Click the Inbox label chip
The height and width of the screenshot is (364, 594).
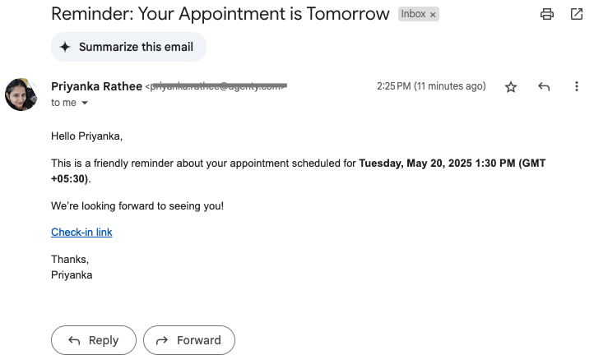pos(413,14)
